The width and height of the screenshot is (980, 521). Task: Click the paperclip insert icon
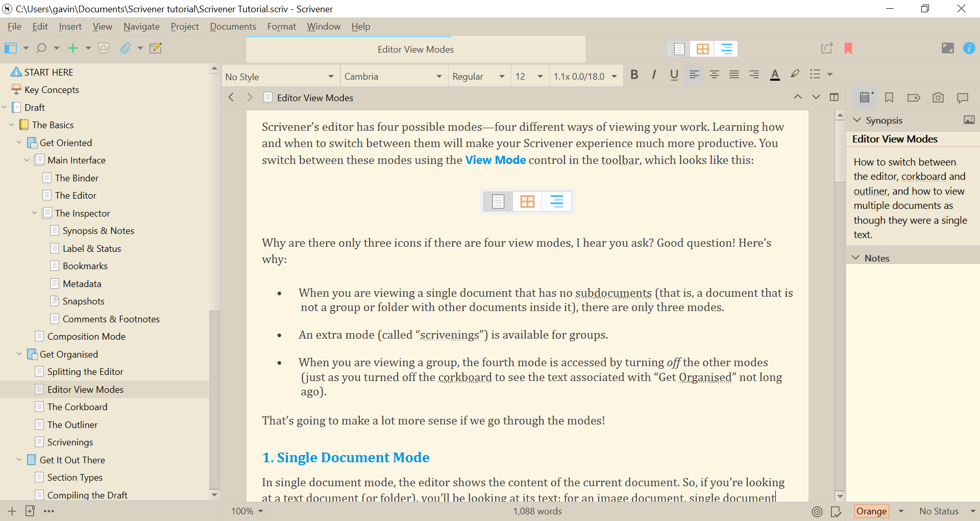125,48
